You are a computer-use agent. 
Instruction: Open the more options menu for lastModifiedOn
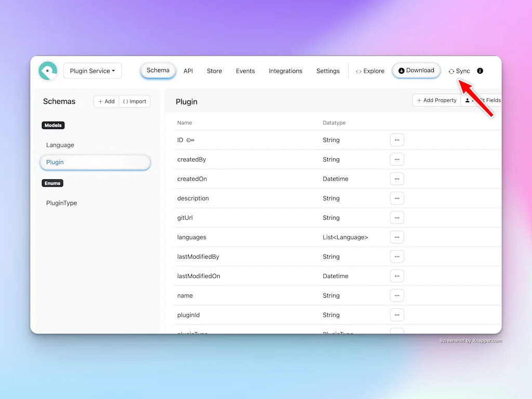397,276
